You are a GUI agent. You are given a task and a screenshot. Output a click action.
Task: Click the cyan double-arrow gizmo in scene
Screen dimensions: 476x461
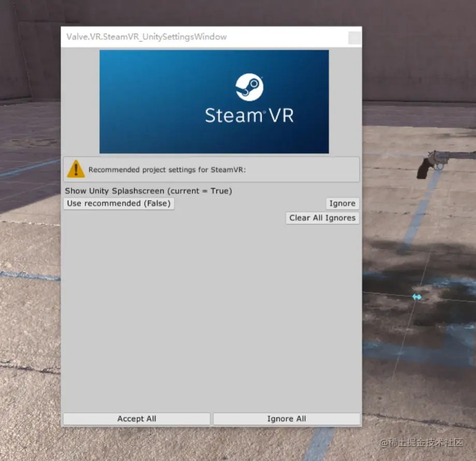point(417,297)
